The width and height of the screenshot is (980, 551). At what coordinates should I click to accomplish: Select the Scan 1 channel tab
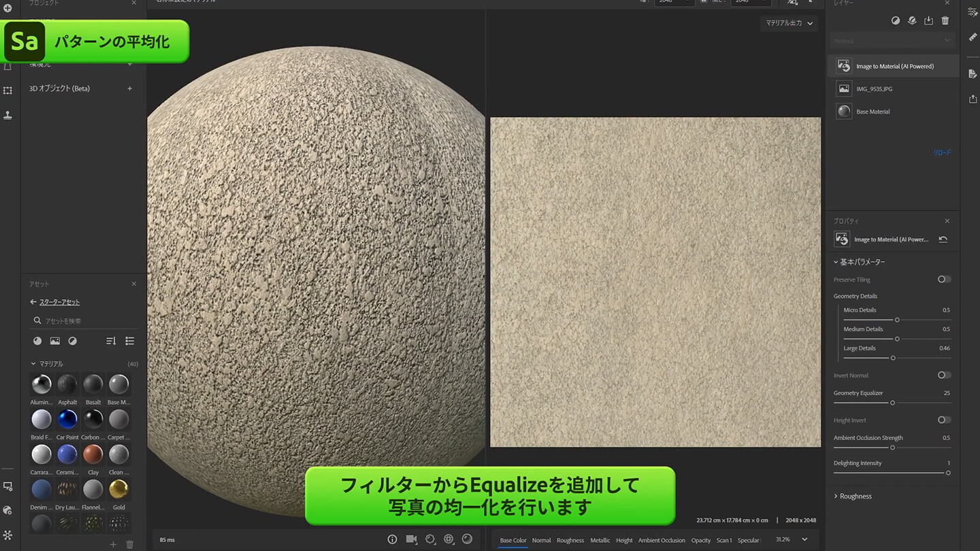tap(724, 540)
